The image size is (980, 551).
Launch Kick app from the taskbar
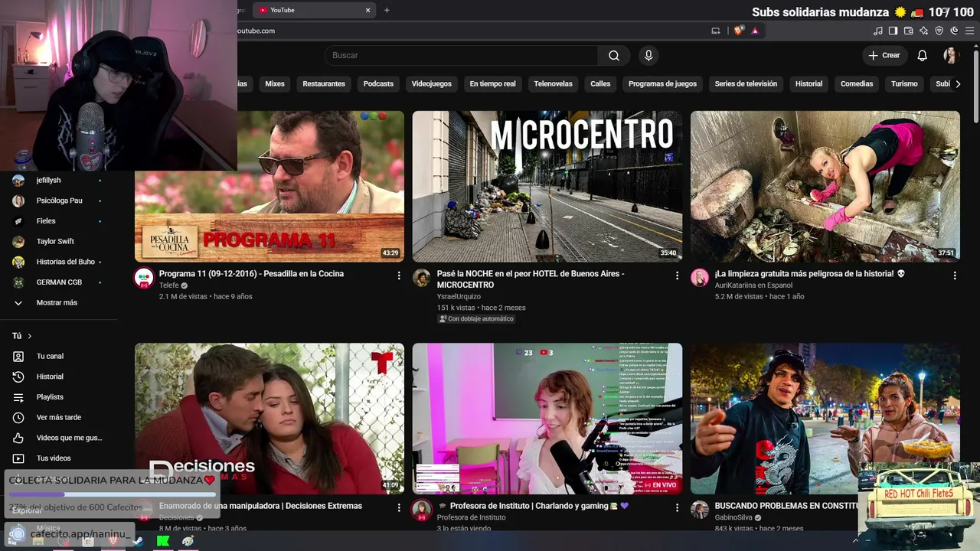[x=163, y=541]
